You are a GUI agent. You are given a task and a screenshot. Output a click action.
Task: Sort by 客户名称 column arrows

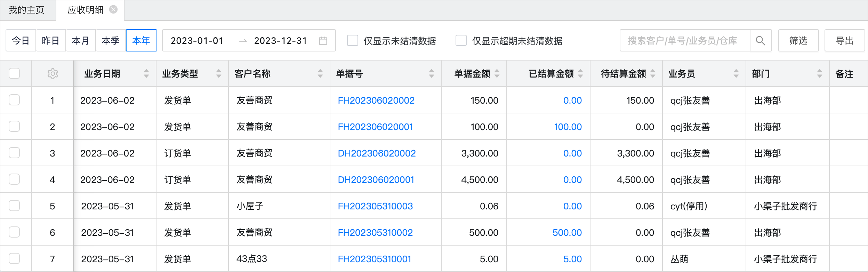click(x=320, y=73)
